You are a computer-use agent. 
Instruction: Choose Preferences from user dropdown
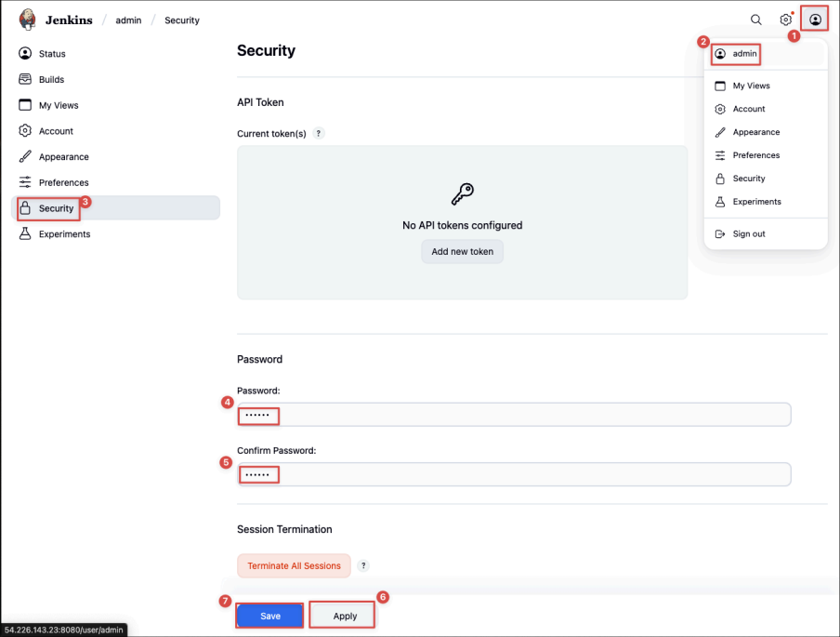pos(766,155)
